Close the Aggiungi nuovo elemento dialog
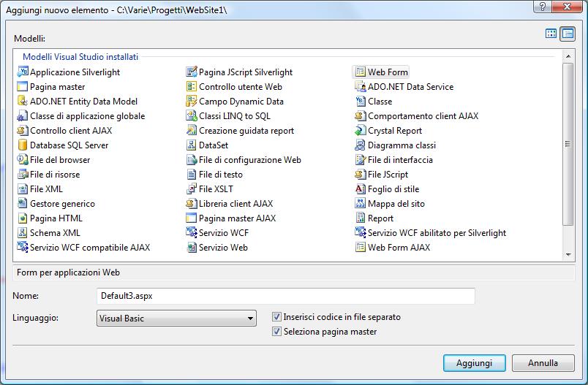The image size is (588, 385). click(568, 6)
